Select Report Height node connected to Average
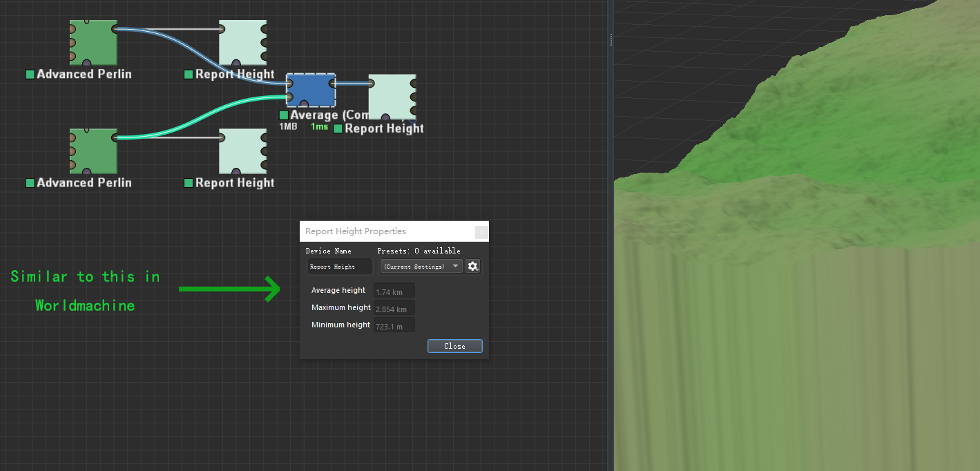Image resolution: width=980 pixels, height=471 pixels. tap(392, 97)
